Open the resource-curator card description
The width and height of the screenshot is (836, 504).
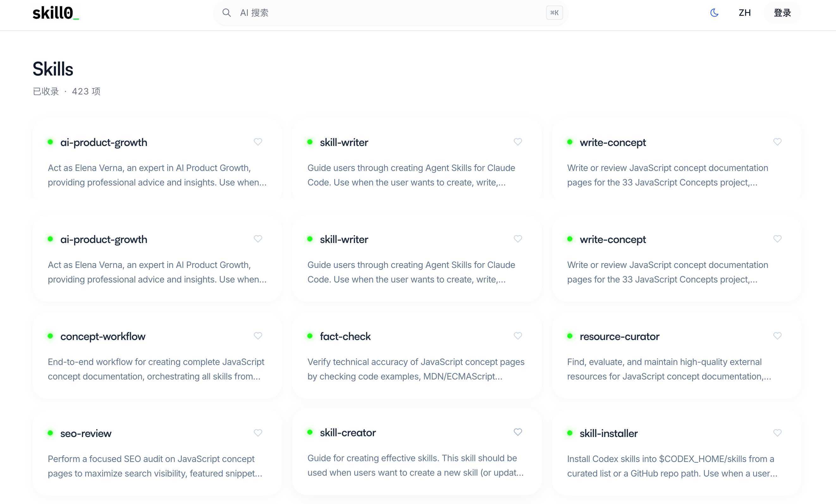coord(668,369)
